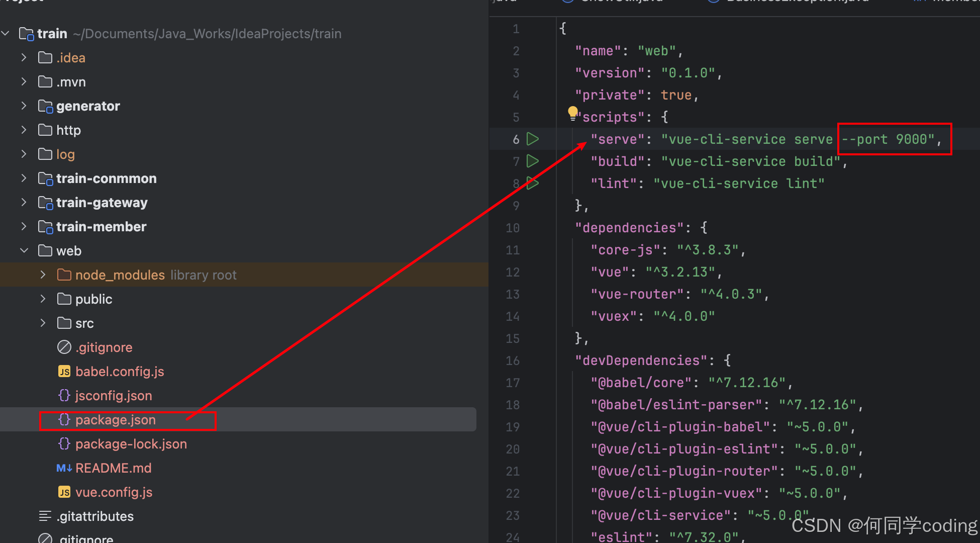Screen dimensions: 980x543
Task: Click the "vue-router" dependency line
Action: click(x=680, y=294)
